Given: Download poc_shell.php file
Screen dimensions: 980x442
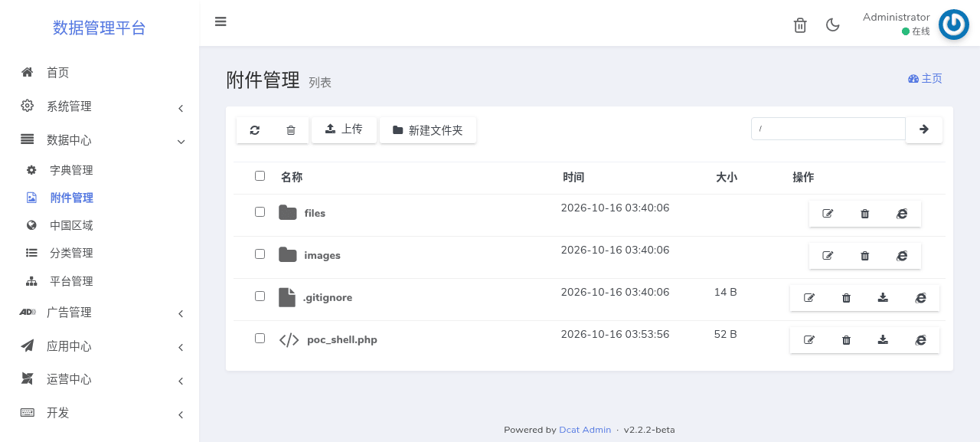Looking at the screenshot, I should (883, 340).
